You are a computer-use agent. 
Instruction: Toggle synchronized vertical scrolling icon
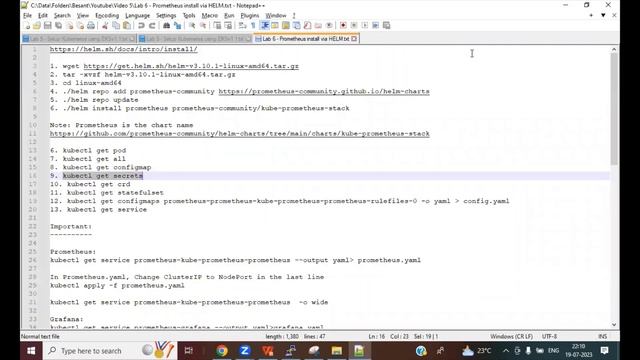coord(217,26)
